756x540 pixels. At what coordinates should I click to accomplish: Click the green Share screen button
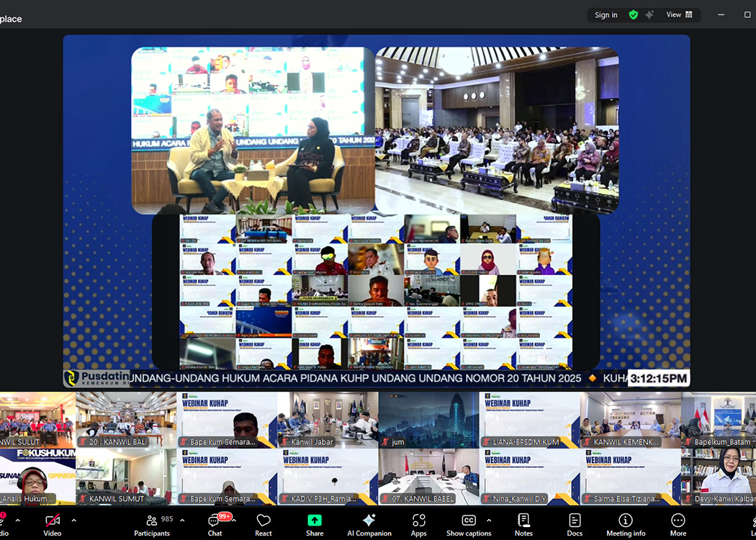click(x=315, y=523)
